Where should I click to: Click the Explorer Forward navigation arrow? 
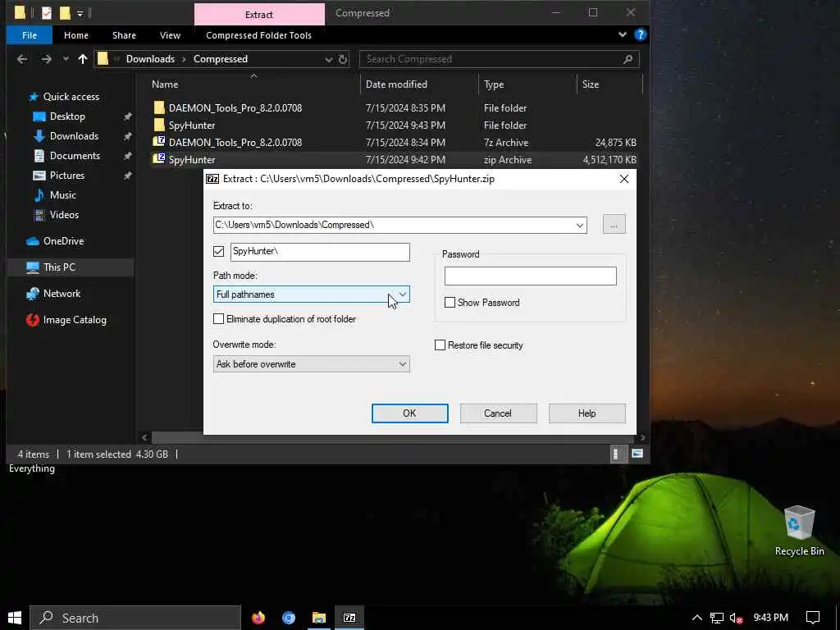[x=47, y=59]
